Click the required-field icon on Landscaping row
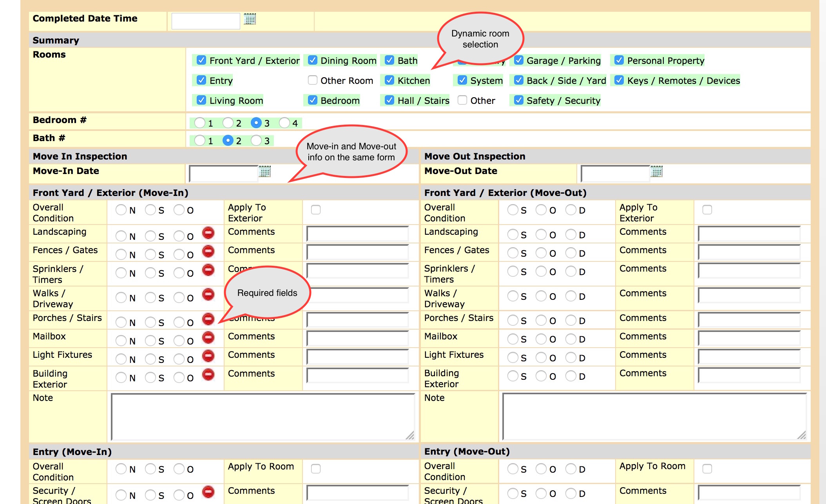826x504 pixels. pos(208,233)
